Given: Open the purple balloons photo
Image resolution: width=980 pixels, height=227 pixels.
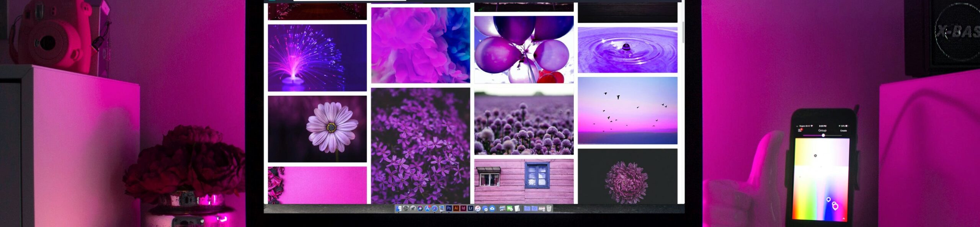Looking at the screenshot, I should point(524,49).
